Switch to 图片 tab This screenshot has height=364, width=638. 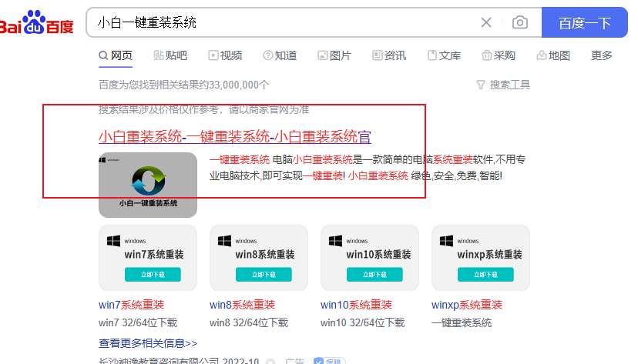tap(334, 55)
